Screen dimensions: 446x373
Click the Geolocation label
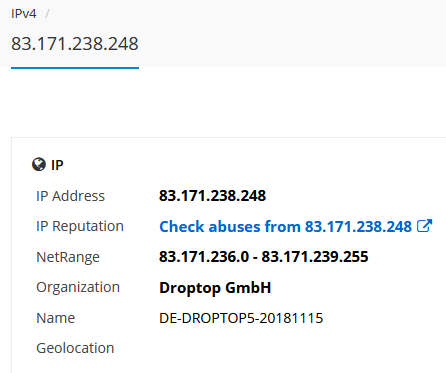(75, 348)
